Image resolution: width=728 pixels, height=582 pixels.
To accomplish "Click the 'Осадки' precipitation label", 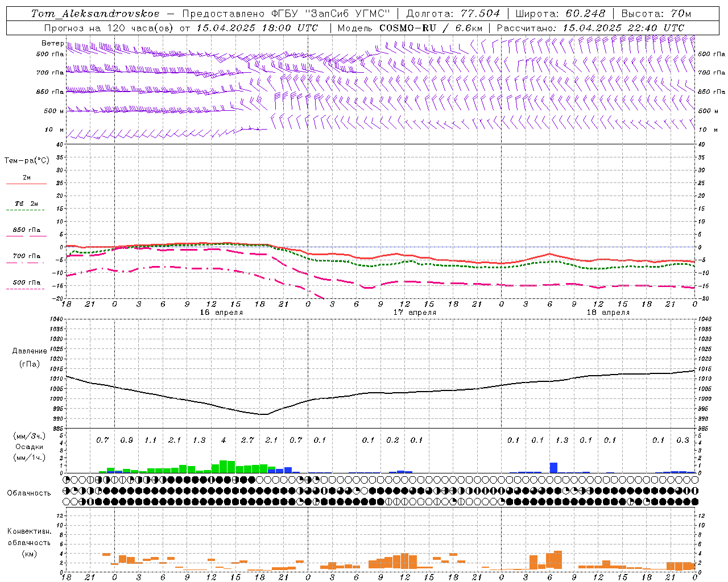I will coord(30,447).
